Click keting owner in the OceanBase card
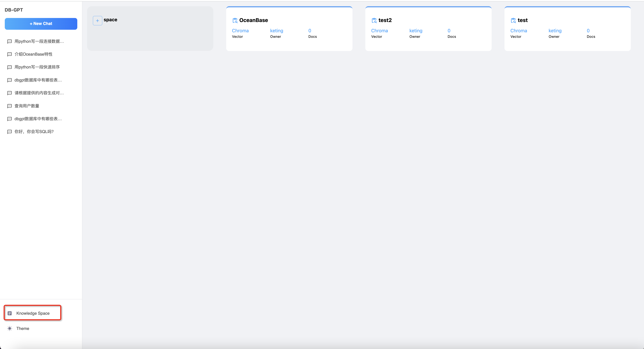The width and height of the screenshot is (644, 349). (276, 31)
